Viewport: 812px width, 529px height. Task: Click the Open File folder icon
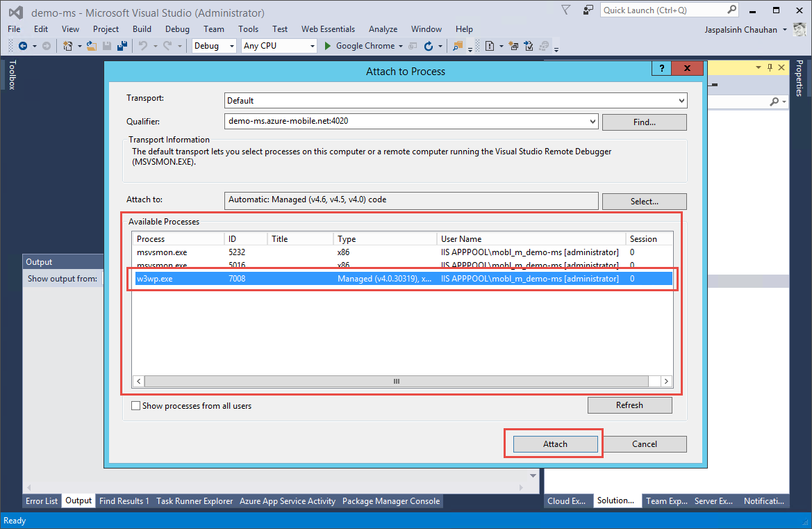[92, 46]
